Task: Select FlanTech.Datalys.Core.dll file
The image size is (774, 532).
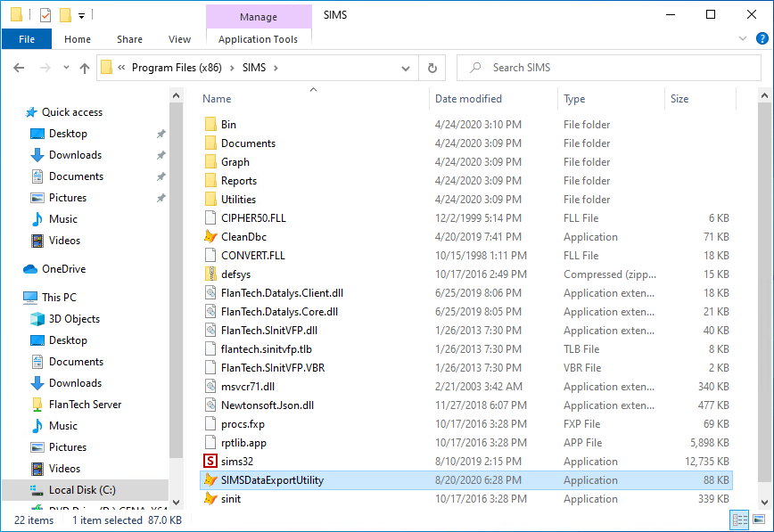Action: (x=279, y=312)
